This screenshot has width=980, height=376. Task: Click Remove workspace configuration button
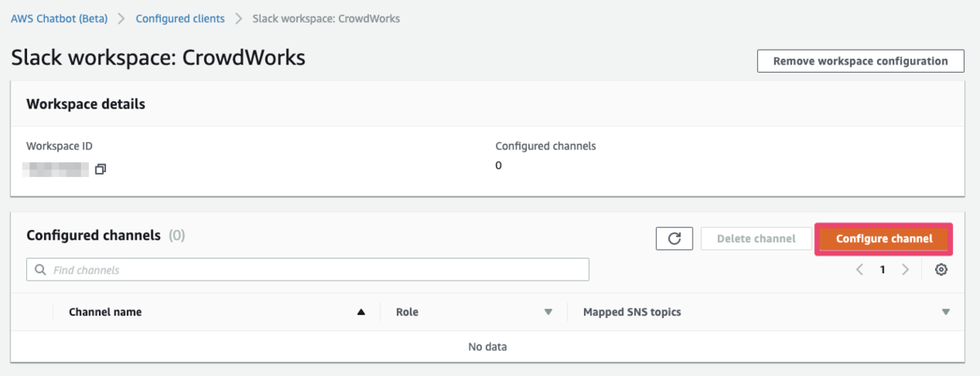tap(860, 61)
